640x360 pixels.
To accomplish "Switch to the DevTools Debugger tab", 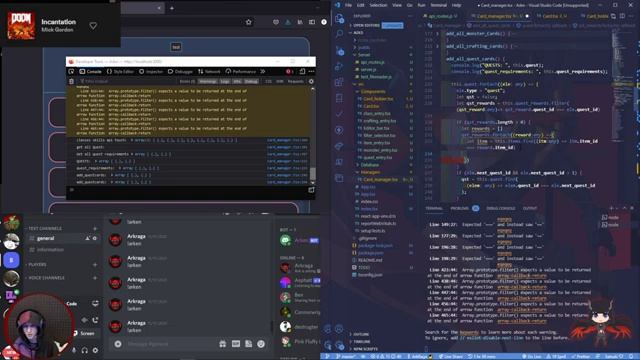I will 180,71.
